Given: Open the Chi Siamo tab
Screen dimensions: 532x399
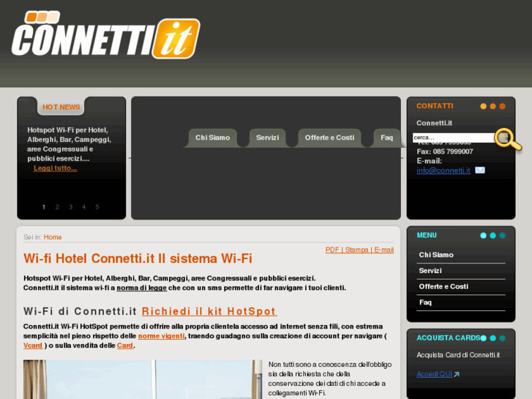Looking at the screenshot, I should point(212,138).
